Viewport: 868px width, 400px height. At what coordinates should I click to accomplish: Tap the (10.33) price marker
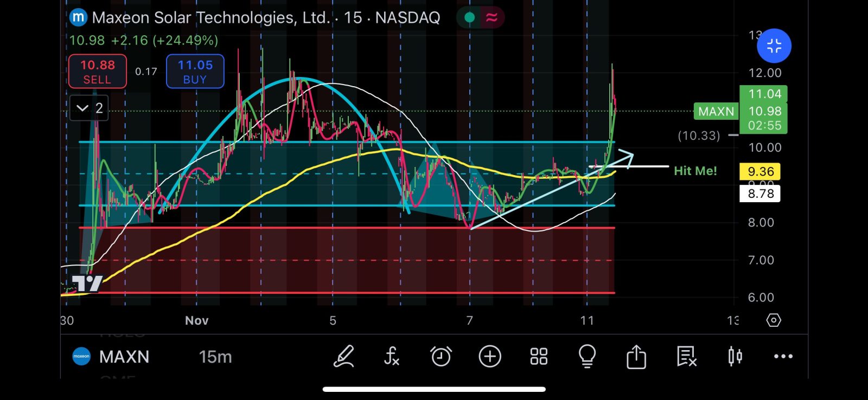[x=699, y=136]
